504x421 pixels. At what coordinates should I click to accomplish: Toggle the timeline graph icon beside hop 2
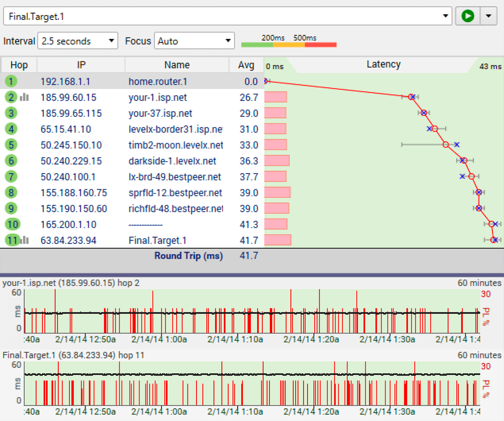pos(24,97)
